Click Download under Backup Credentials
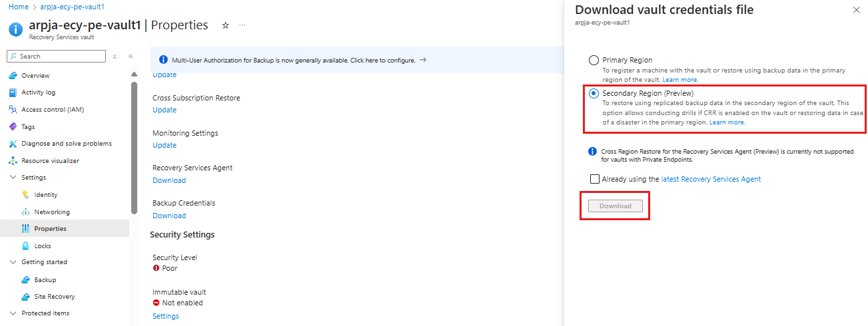 tap(169, 216)
